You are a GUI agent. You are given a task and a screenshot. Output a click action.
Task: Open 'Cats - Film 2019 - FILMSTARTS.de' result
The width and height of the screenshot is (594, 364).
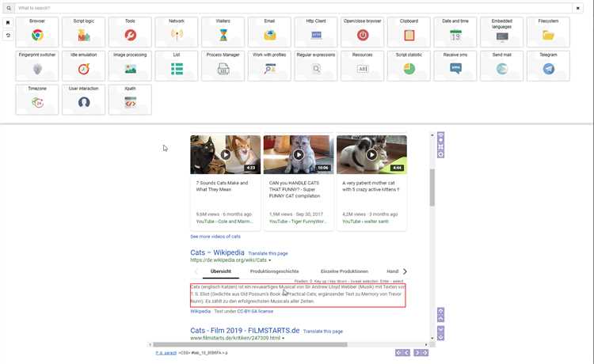click(245, 330)
